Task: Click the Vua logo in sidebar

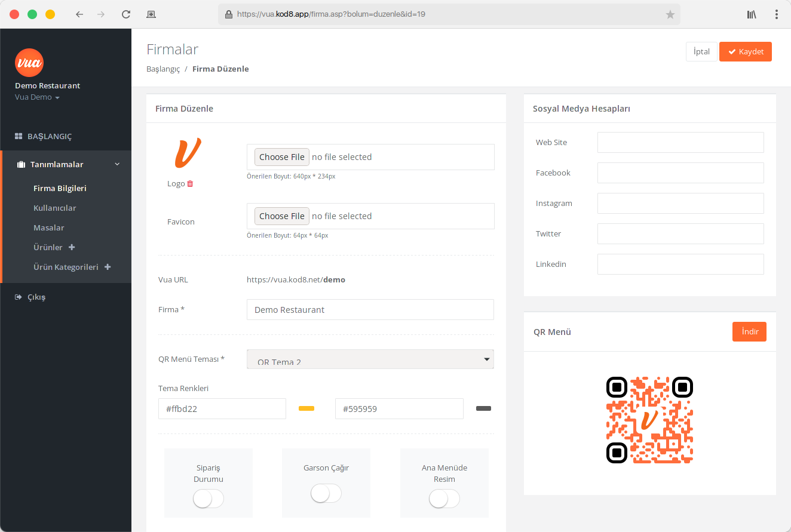Action: (x=29, y=63)
